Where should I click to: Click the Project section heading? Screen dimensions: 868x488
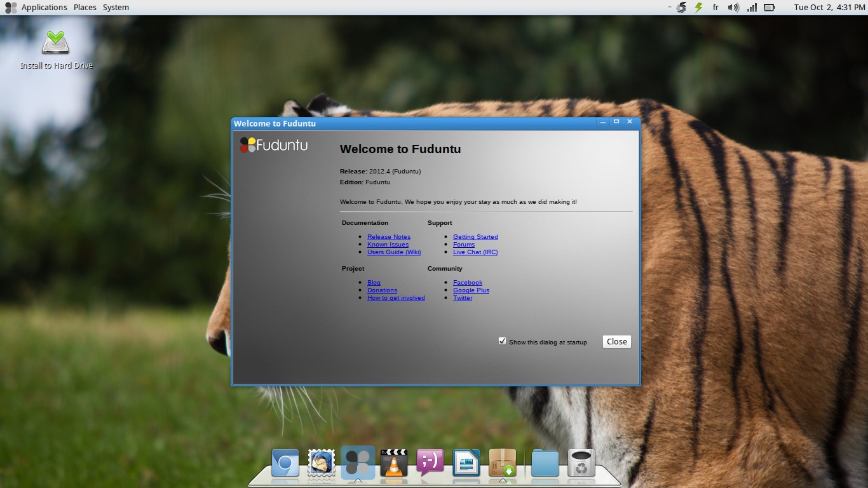coord(353,269)
